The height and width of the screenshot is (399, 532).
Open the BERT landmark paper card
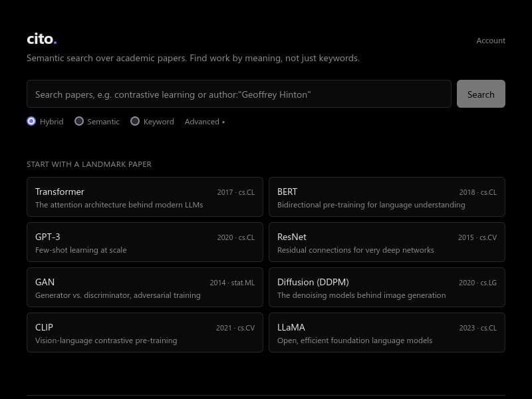(387, 197)
